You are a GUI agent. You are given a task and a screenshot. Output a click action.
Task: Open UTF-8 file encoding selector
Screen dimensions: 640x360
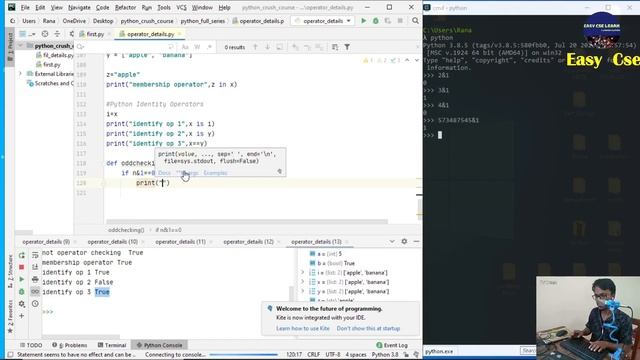coord(333,355)
